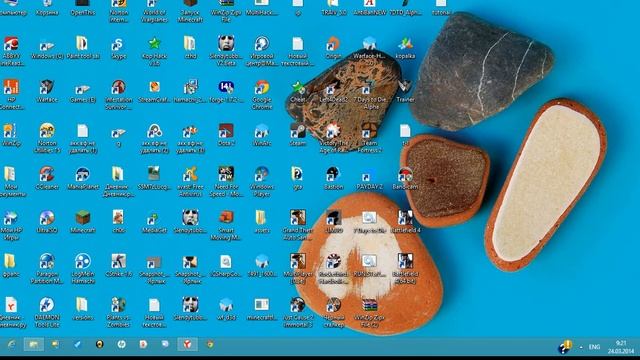Select the Need For Speed shortcut
The image size is (640, 360).
coord(226,182)
